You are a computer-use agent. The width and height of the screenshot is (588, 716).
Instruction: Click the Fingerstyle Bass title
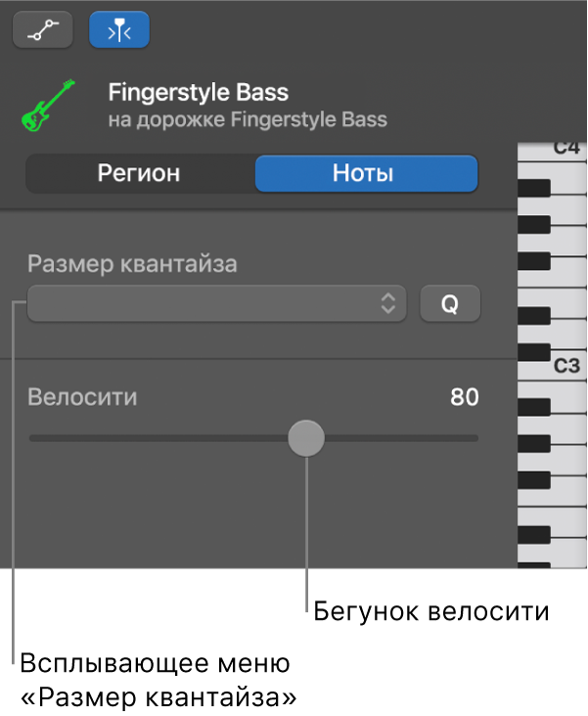[199, 94]
